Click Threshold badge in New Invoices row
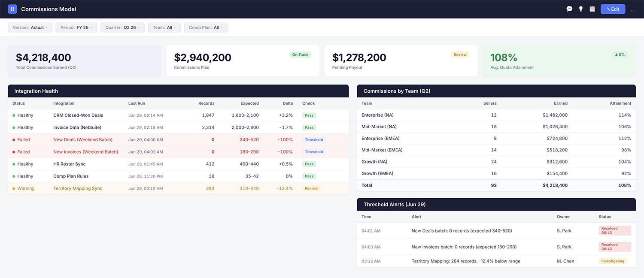644x278 pixels. coord(314,152)
